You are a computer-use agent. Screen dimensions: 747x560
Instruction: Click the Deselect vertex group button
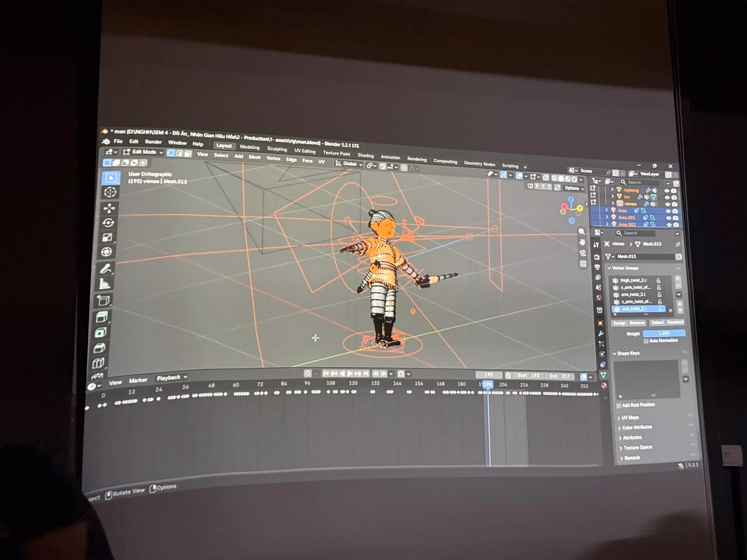(675, 322)
